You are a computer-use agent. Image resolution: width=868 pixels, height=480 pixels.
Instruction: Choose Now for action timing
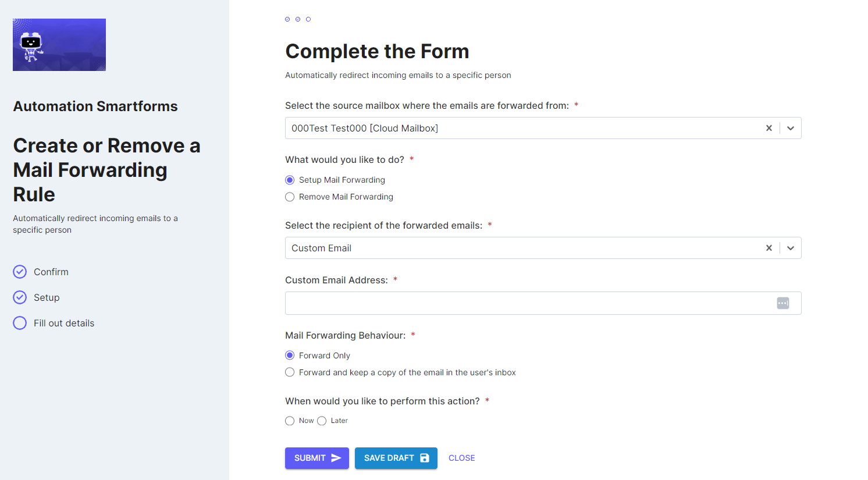coord(290,421)
